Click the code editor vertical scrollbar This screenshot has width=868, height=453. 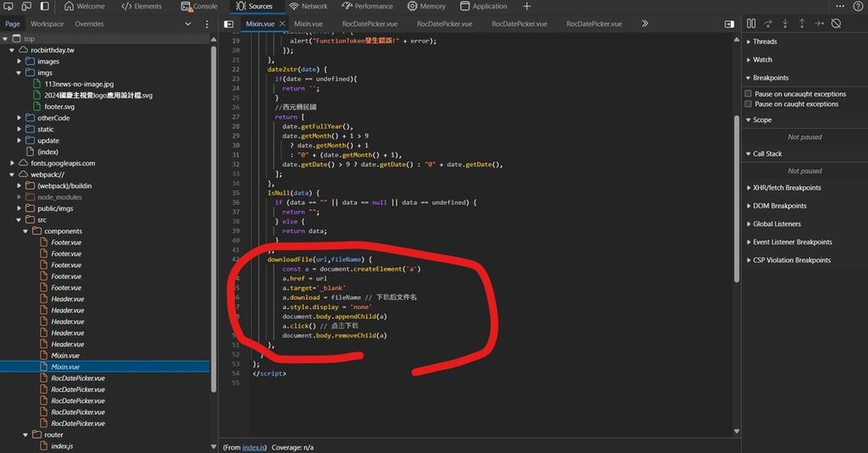point(737,199)
